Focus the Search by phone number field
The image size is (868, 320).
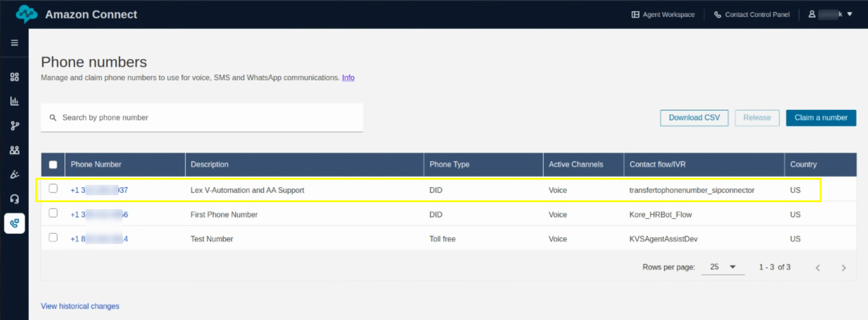click(202, 118)
